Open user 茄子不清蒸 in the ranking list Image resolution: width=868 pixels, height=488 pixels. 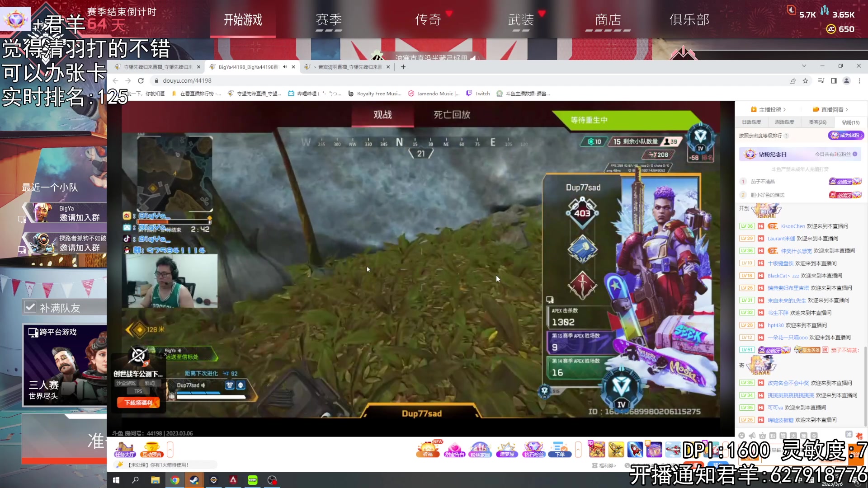point(763,182)
